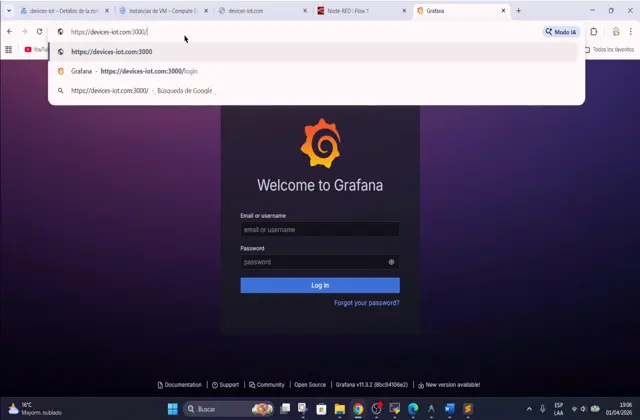
Task: Click the Modo IA button
Action: (561, 32)
